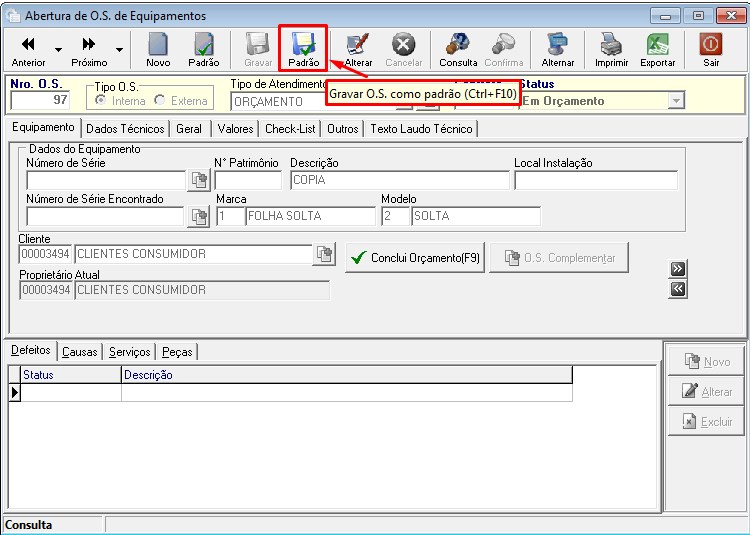The height and width of the screenshot is (535, 750).
Task: Click the Alternar computer icon
Action: tap(558, 45)
